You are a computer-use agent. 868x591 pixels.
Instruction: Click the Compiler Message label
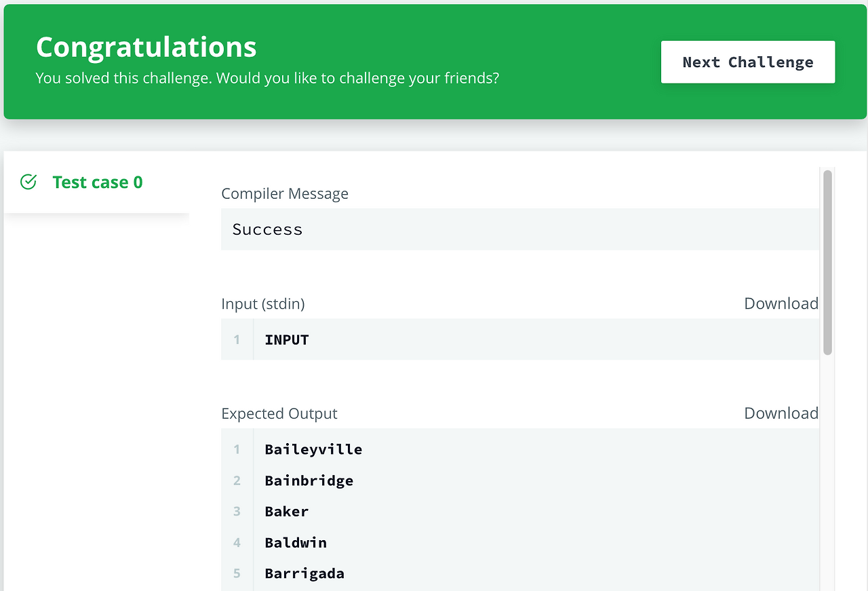[284, 193]
